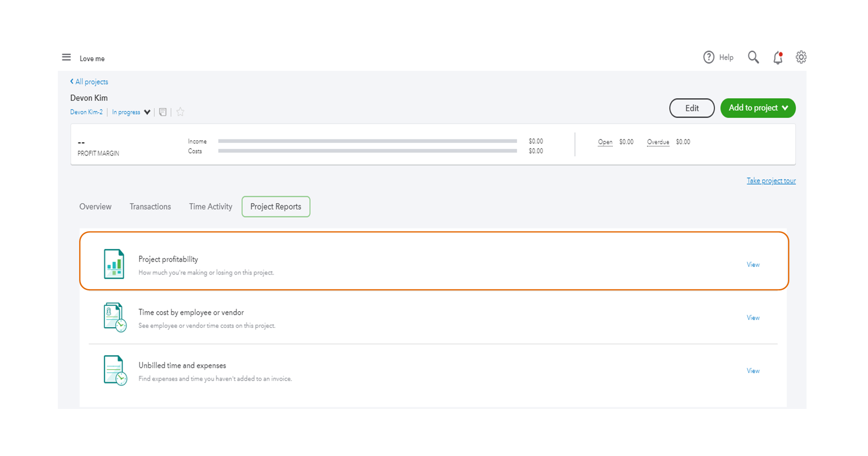Open notifications from the bell icon
The width and height of the screenshot is (868, 456).
click(x=778, y=57)
